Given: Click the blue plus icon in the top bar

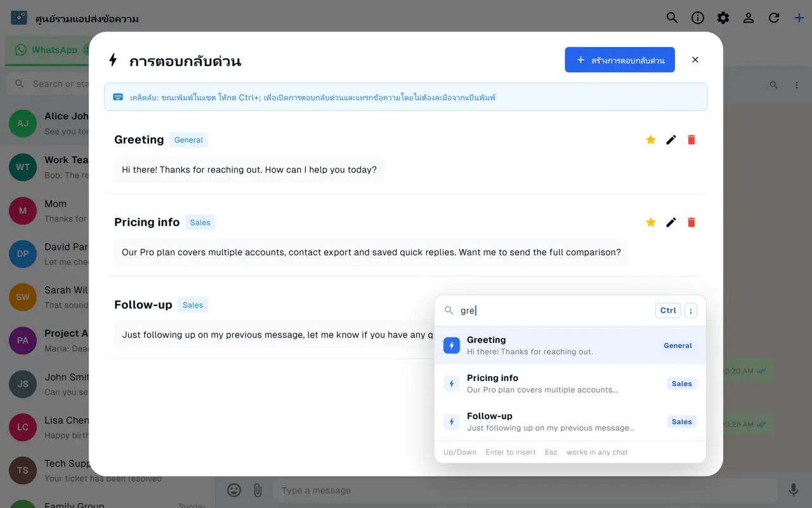Looking at the screenshot, I should pyautogui.click(x=799, y=18).
